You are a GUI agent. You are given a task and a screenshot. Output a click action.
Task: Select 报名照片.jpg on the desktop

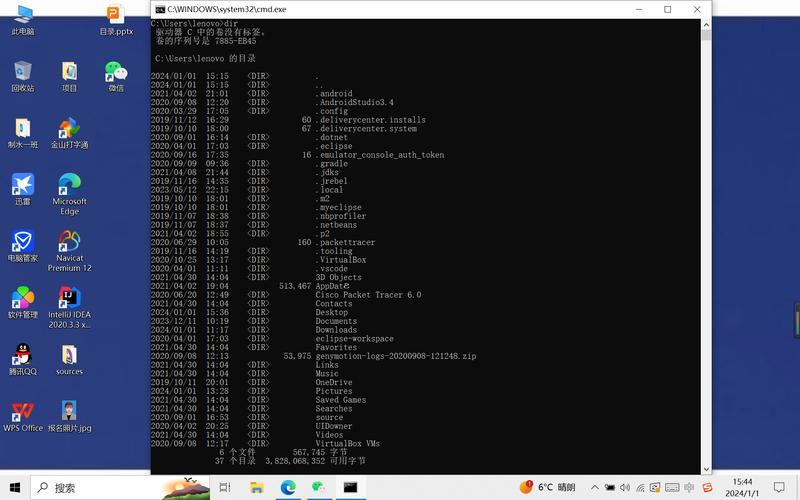coord(69,416)
